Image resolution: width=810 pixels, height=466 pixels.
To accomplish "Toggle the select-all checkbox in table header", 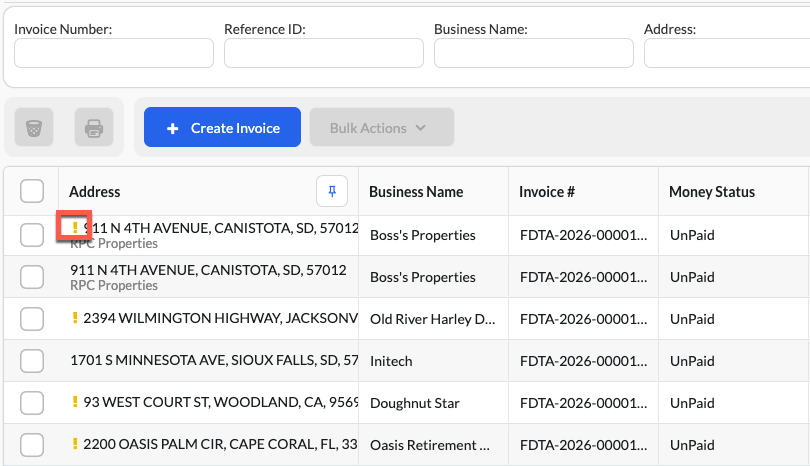I will click(32, 191).
